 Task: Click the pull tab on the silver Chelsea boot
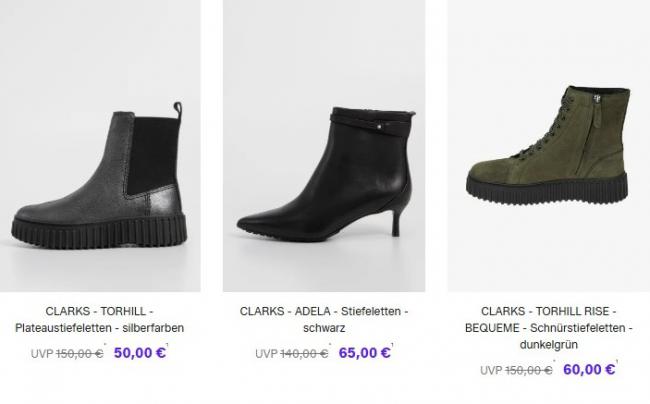click(177, 110)
